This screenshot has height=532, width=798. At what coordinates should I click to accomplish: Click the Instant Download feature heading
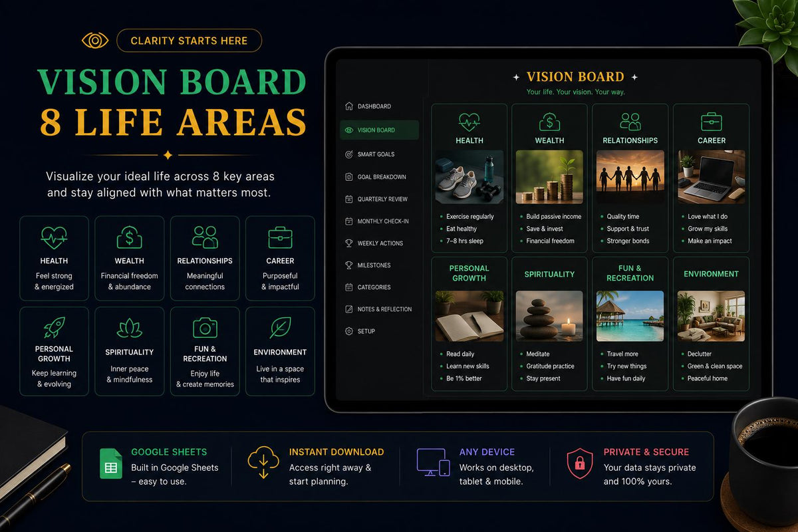pos(336,452)
